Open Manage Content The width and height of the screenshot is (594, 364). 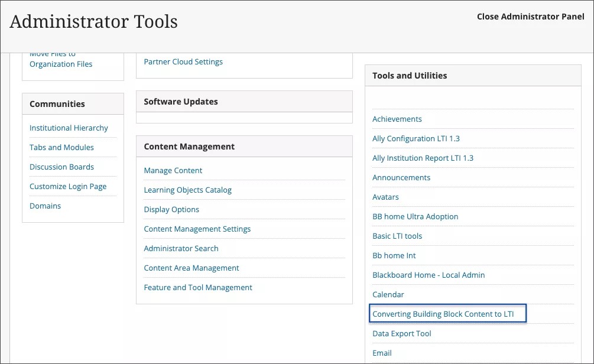pyautogui.click(x=173, y=170)
